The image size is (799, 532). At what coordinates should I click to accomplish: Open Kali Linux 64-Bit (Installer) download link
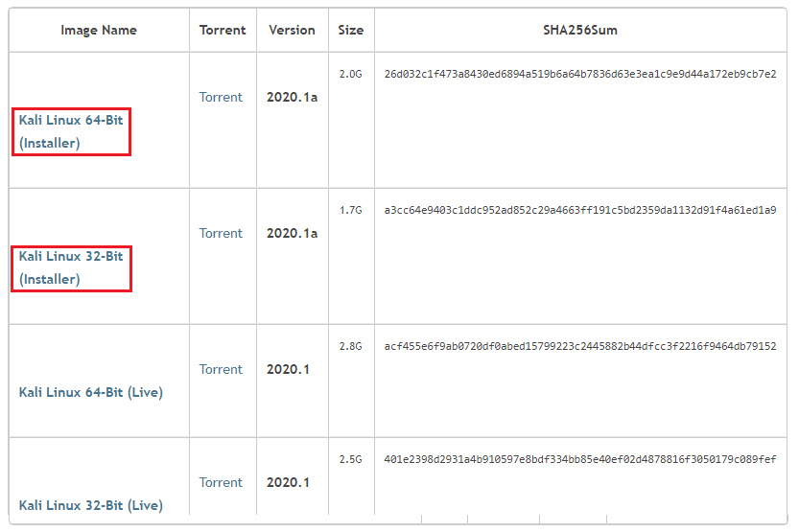click(x=71, y=131)
